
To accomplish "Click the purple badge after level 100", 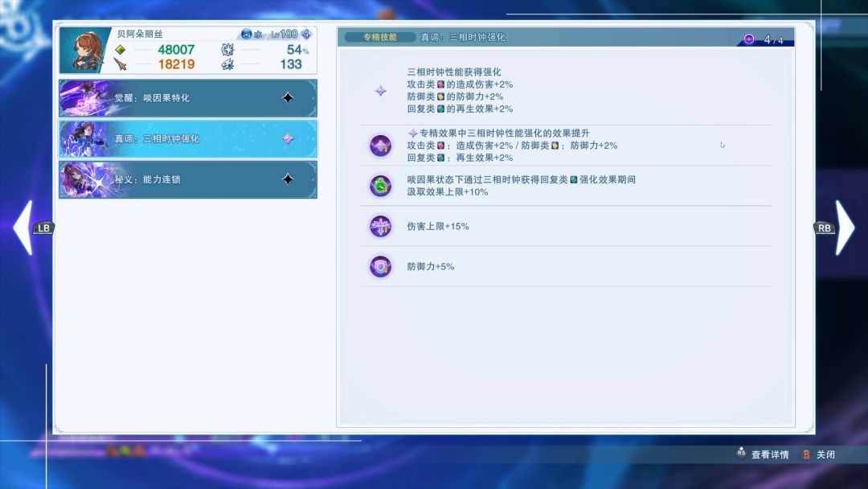I will pos(306,34).
